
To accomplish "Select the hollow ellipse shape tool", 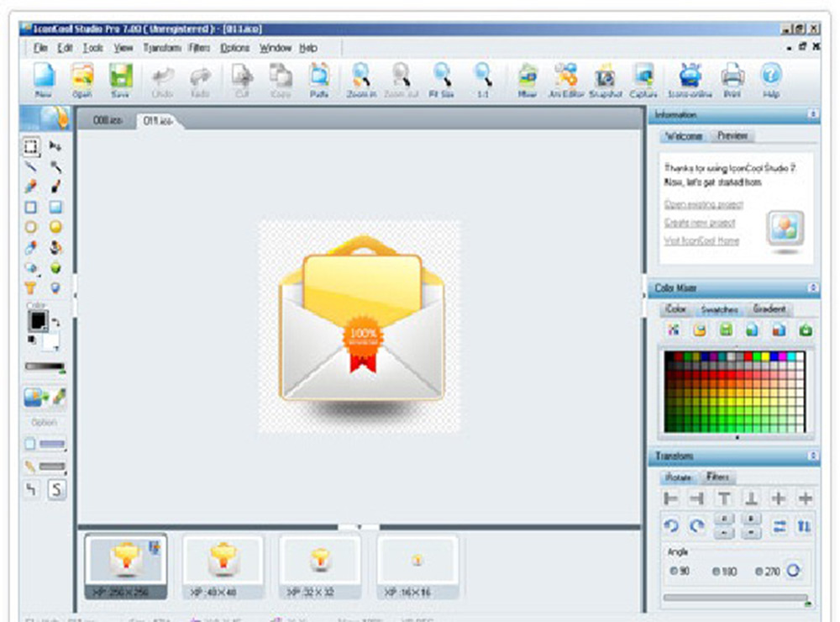I will [31, 227].
